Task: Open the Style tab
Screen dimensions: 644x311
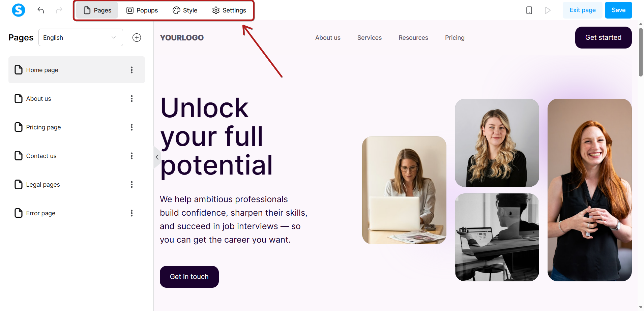Action: (185, 10)
